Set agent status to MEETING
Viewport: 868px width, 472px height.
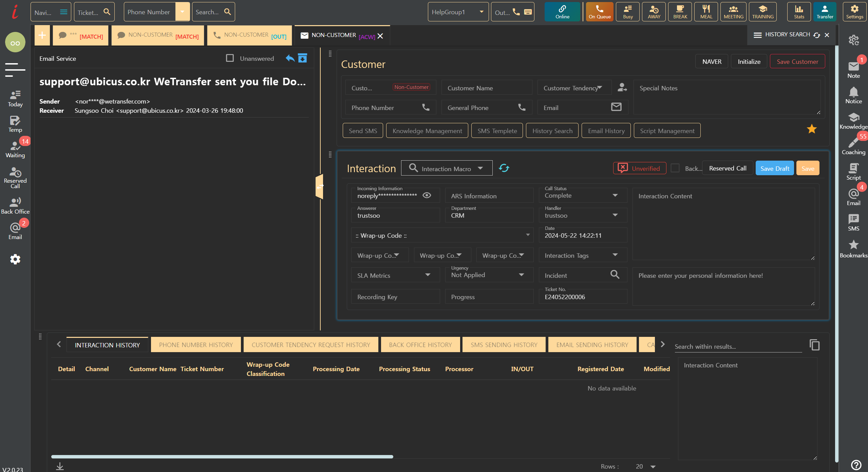tap(733, 12)
